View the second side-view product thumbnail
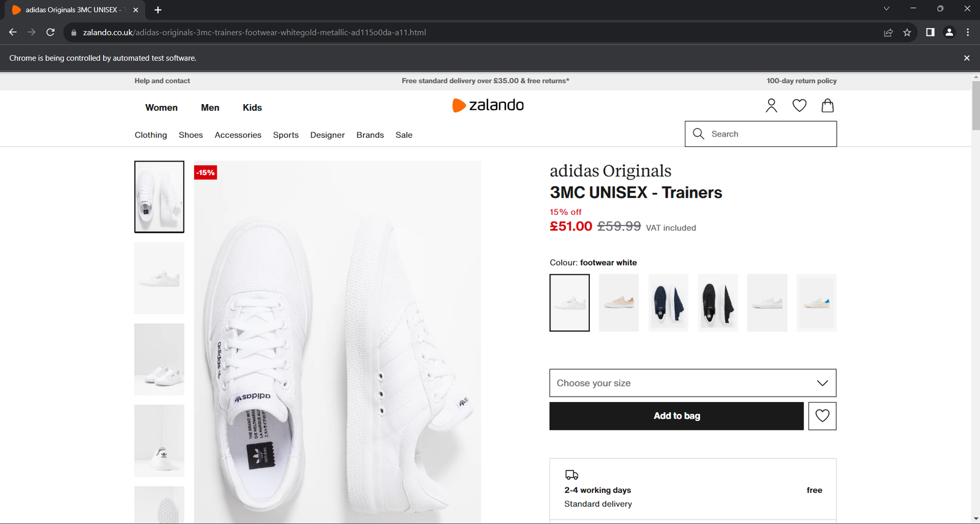 [159, 279]
